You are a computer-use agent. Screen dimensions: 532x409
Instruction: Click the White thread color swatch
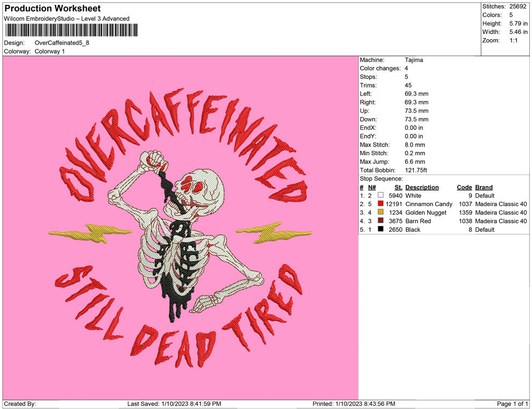point(380,195)
